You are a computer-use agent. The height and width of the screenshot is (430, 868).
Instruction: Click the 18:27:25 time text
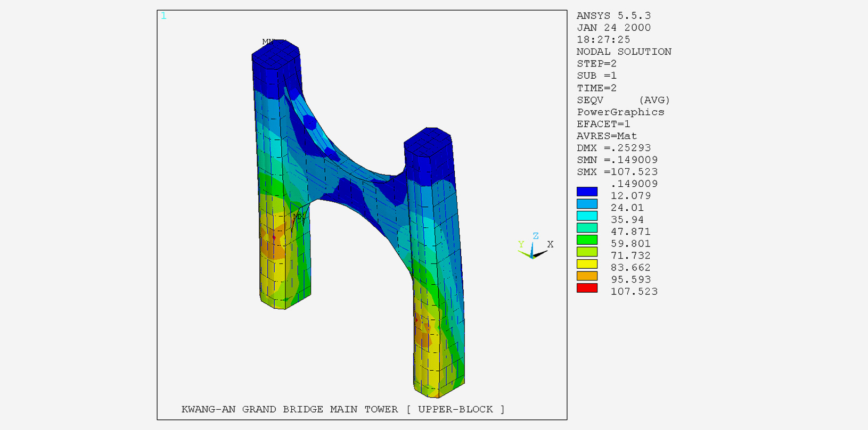tap(603, 40)
